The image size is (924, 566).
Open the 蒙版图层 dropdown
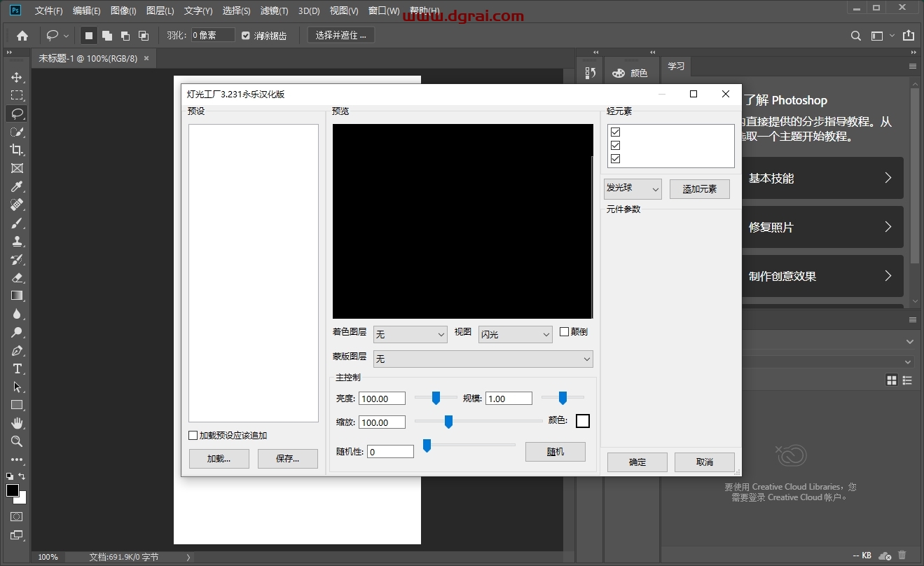(x=483, y=359)
